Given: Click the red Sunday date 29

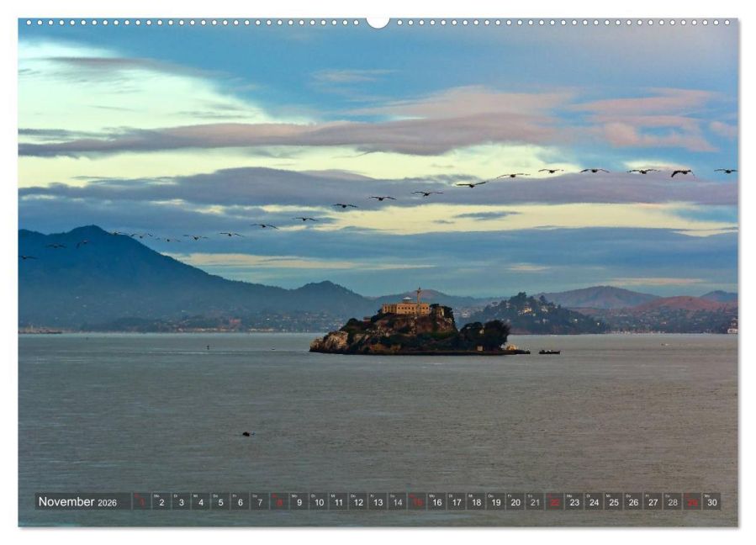Looking at the screenshot, I should [692, 502].
